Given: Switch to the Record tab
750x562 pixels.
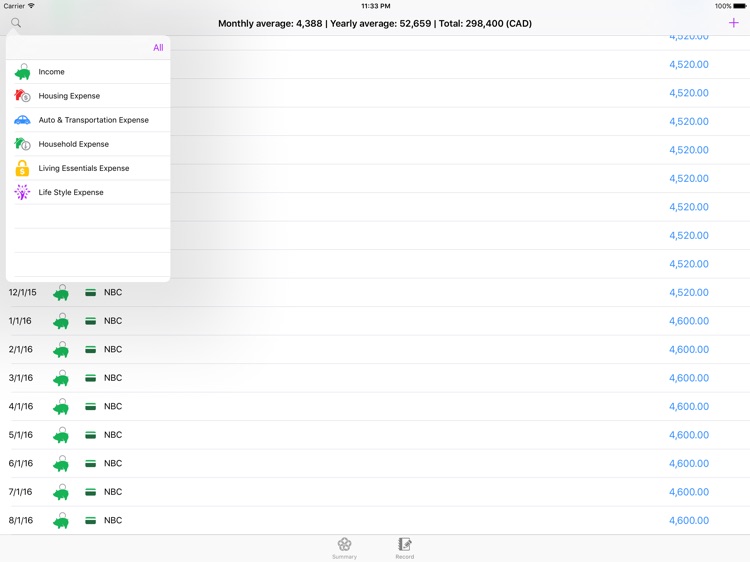Looking at the screenshot, I should pyautogui.click(x=405, y=548).
